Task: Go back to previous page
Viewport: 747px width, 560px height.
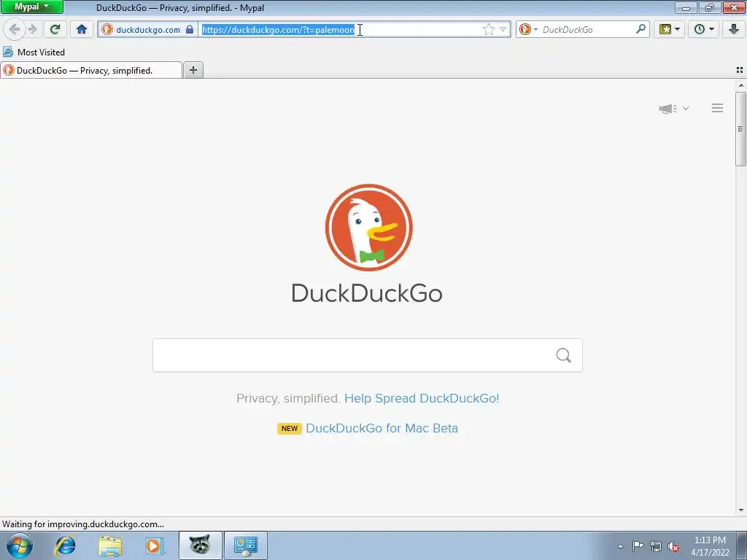Action: click(15, 29)
